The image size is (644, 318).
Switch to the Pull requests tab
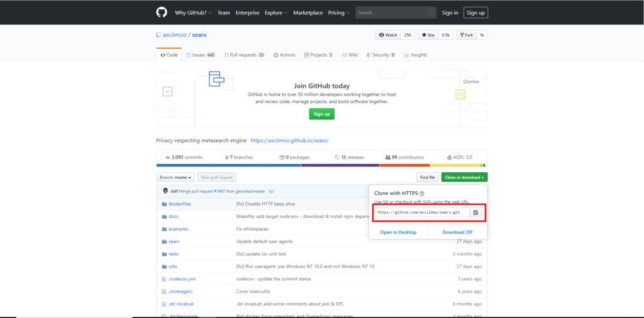pyautogui.click(x=245, y=55)
